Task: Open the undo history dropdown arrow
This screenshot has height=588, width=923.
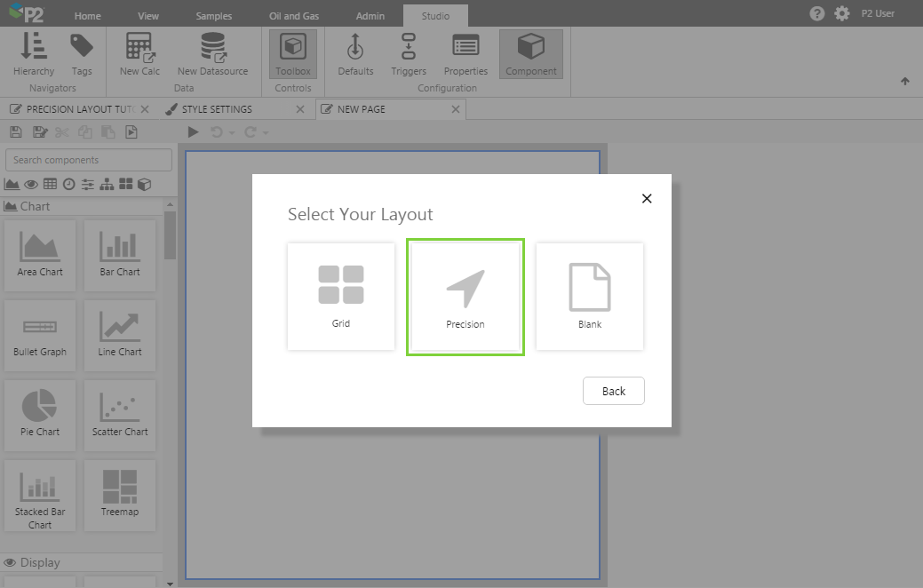Action: [x=232, y=133]
